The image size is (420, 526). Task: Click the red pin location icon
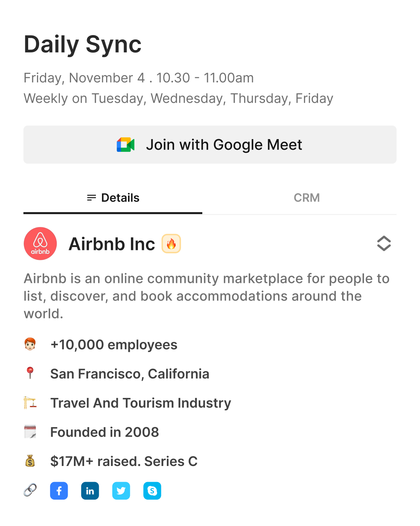pos(30,373)
